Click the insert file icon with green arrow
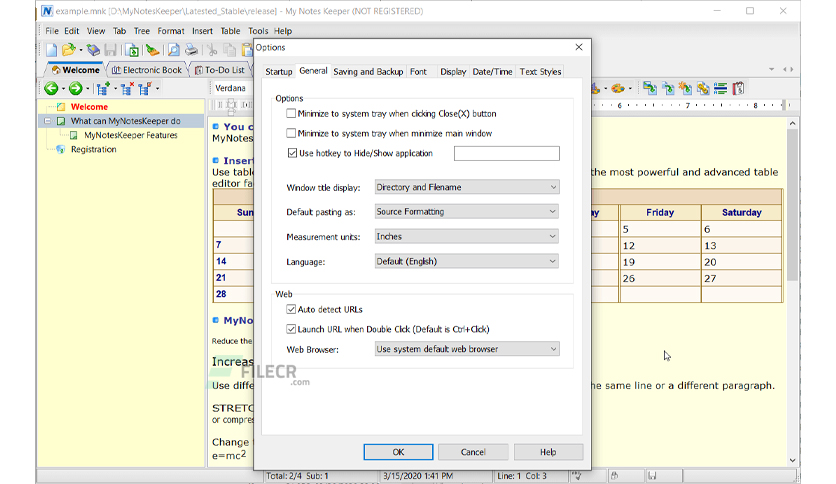Image resolution: width=836 pixels, height=484 pixels. point(668,88)
